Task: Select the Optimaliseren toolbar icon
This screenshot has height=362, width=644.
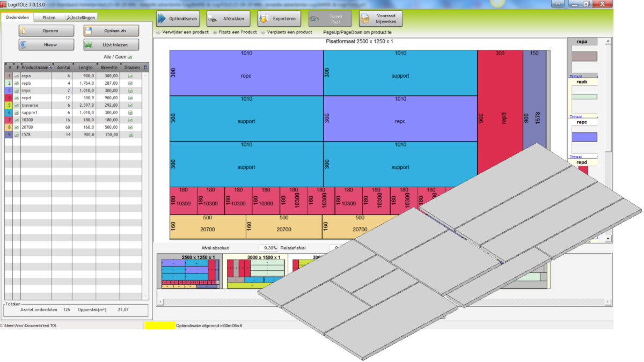Action: [161, 18]
